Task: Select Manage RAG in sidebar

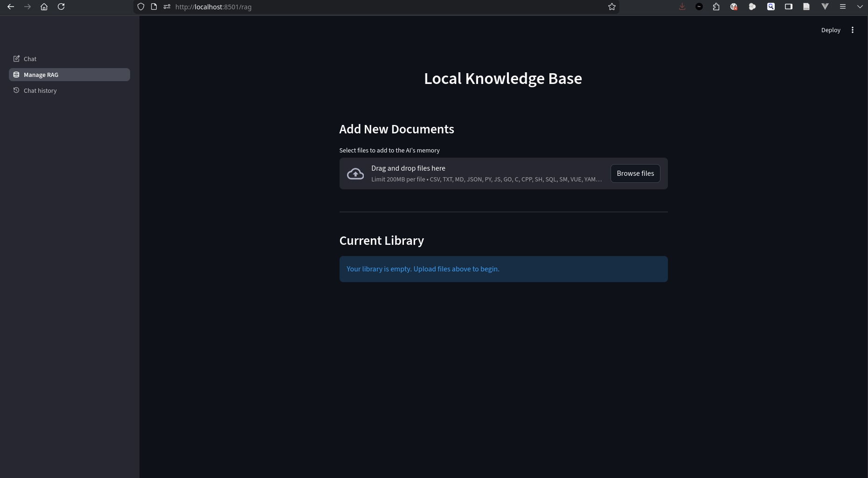Action: pyautogui.click(x=41, y=75)
